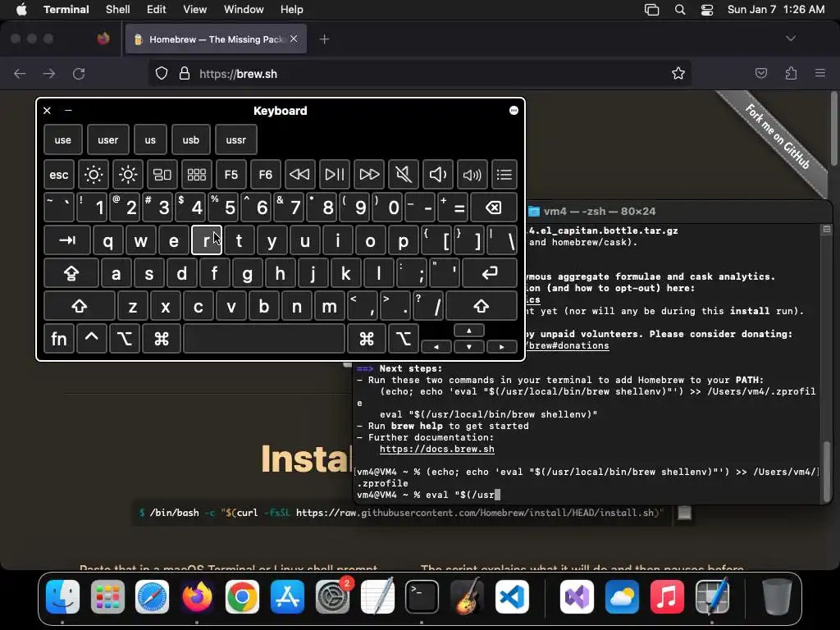
Task: Open Firefox application menu
Action: pos(820,74)
